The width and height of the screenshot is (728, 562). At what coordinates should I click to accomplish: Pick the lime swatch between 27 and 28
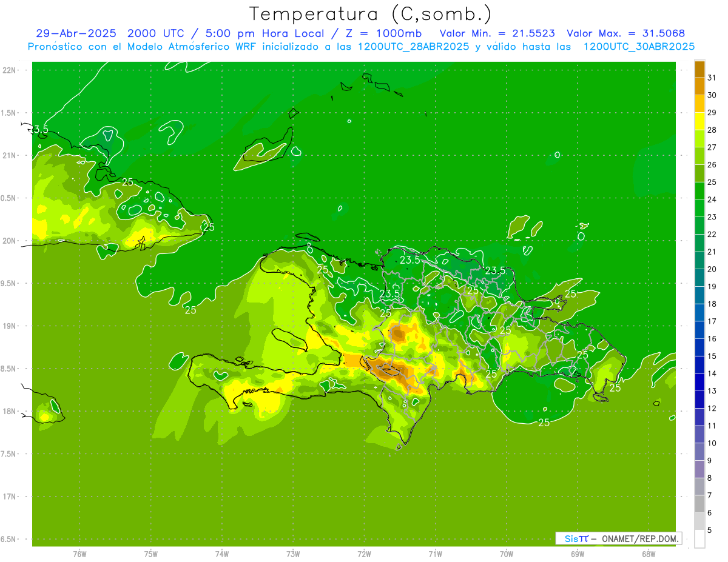(x=700, y=139)
